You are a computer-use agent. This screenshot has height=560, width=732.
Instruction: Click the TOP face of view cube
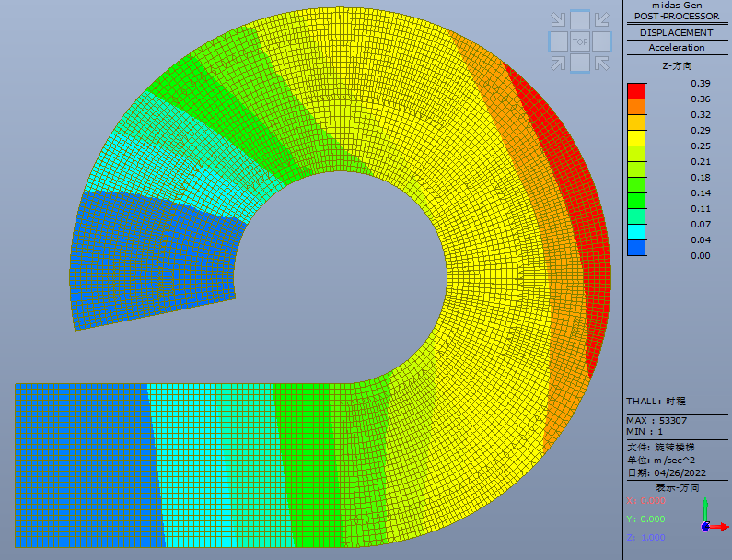[580, 41]
